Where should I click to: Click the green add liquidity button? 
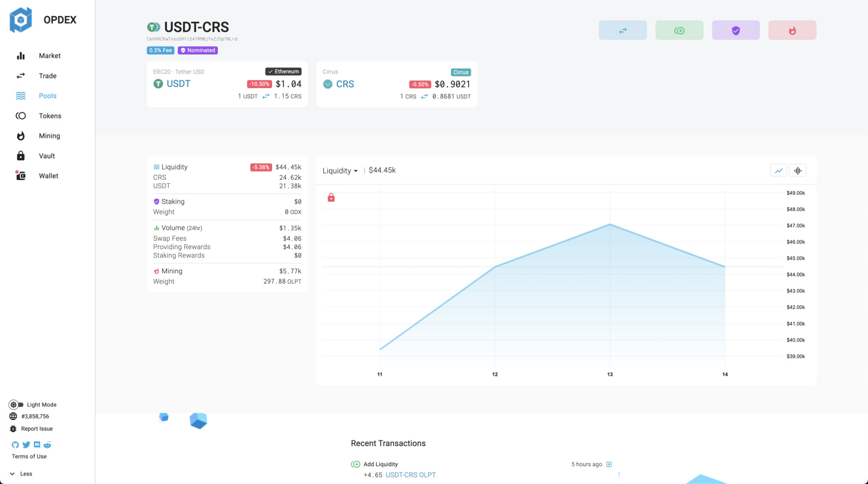pyautogui.click(x=679, y=30)
